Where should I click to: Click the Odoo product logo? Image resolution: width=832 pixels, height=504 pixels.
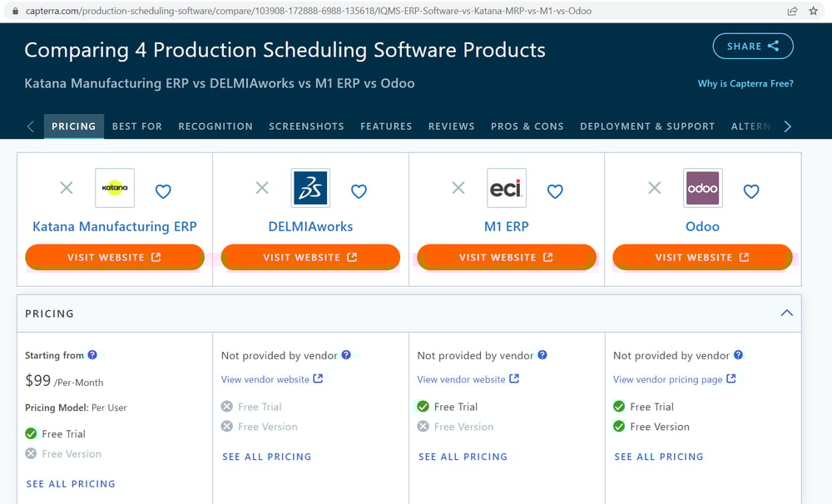point(702,188)
